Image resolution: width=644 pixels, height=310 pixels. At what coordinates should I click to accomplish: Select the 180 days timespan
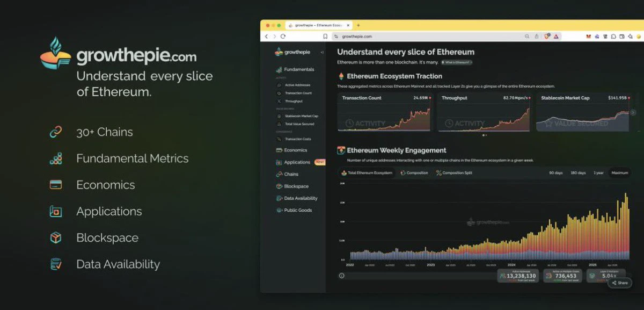[578, 173]
